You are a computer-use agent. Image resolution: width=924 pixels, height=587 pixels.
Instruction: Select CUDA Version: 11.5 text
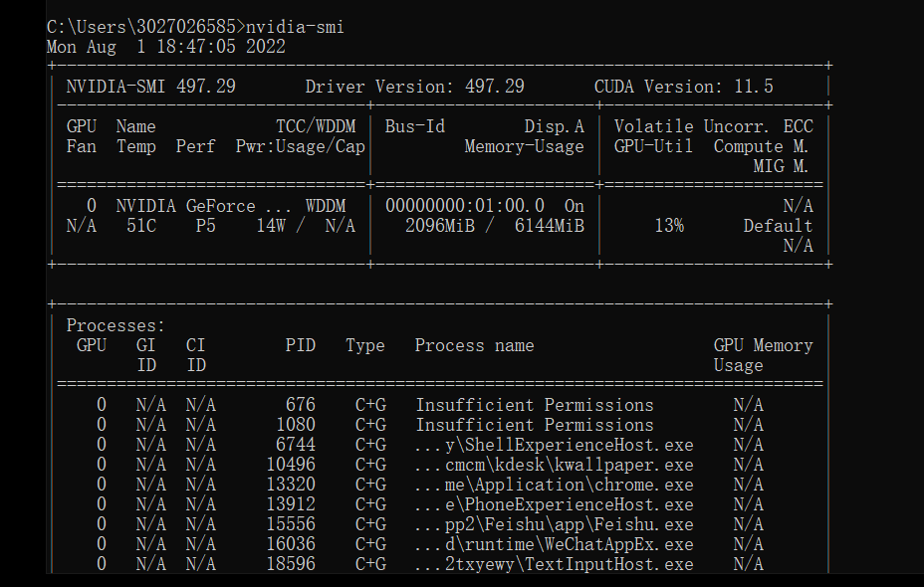684,87
